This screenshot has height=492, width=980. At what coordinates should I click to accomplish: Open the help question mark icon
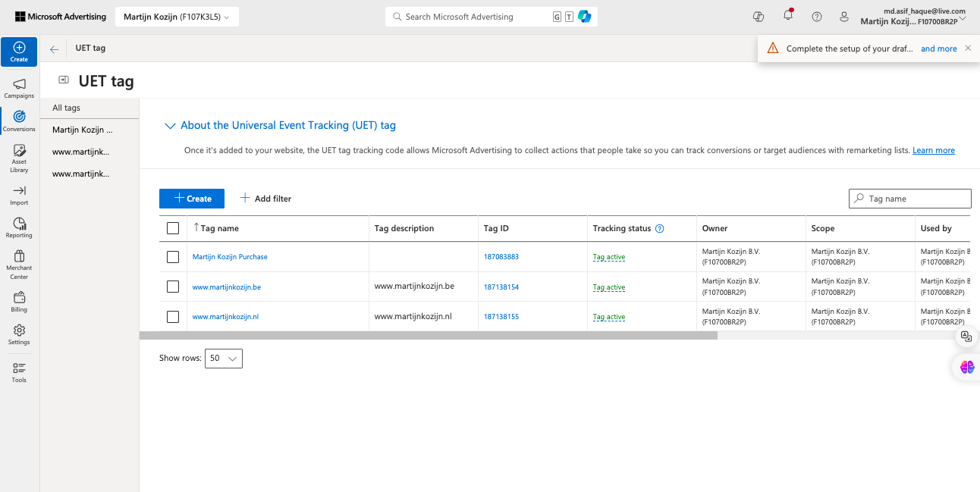tap(817, 17)
